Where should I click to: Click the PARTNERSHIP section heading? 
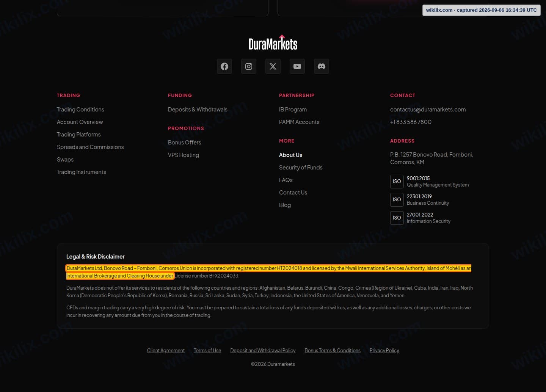[x=297, y=96]
